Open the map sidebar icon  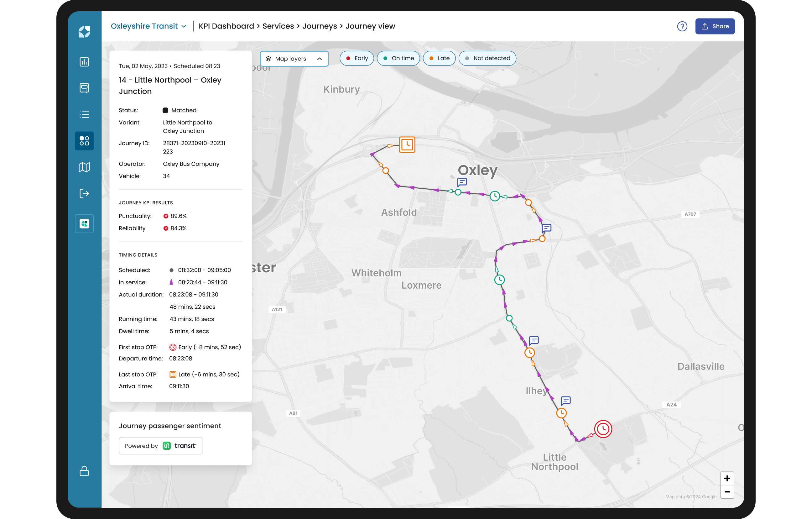[x=84, y=167]
